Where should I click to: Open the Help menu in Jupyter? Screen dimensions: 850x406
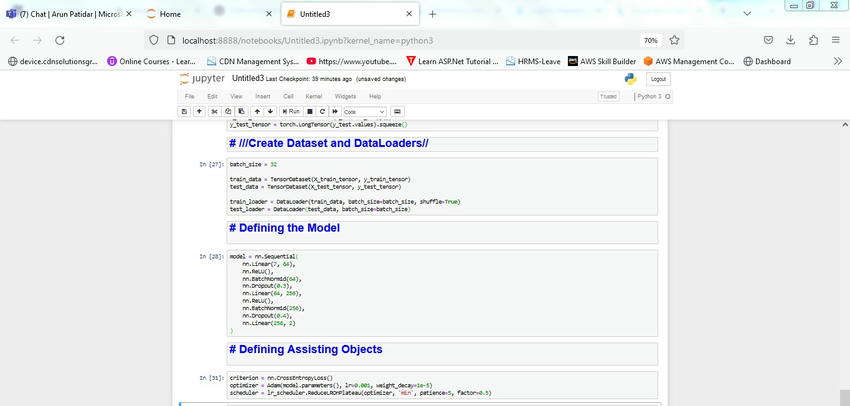click(375, 96)
